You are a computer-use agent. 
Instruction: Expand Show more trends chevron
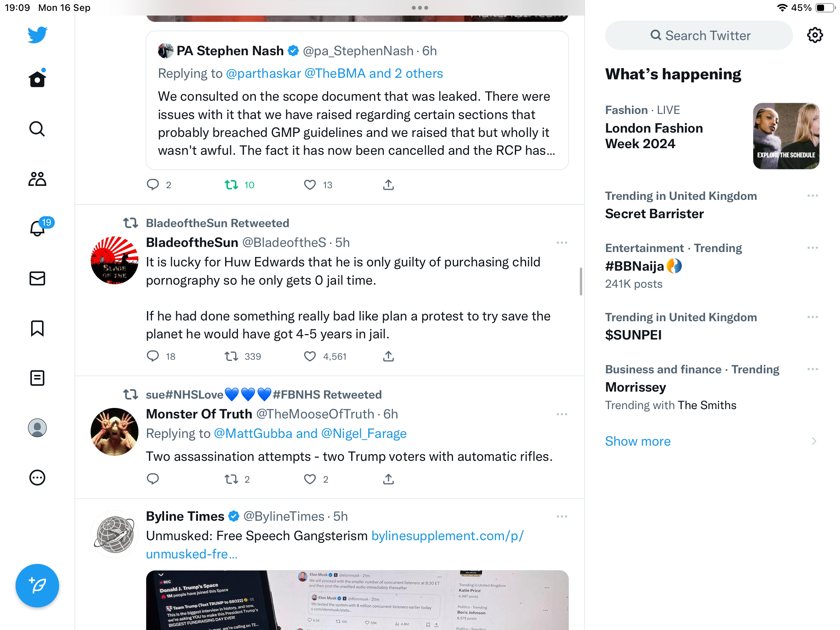coord(814,441)
